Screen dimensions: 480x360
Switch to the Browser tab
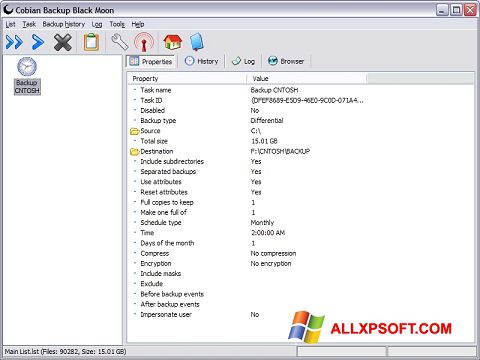coord(286,61)
